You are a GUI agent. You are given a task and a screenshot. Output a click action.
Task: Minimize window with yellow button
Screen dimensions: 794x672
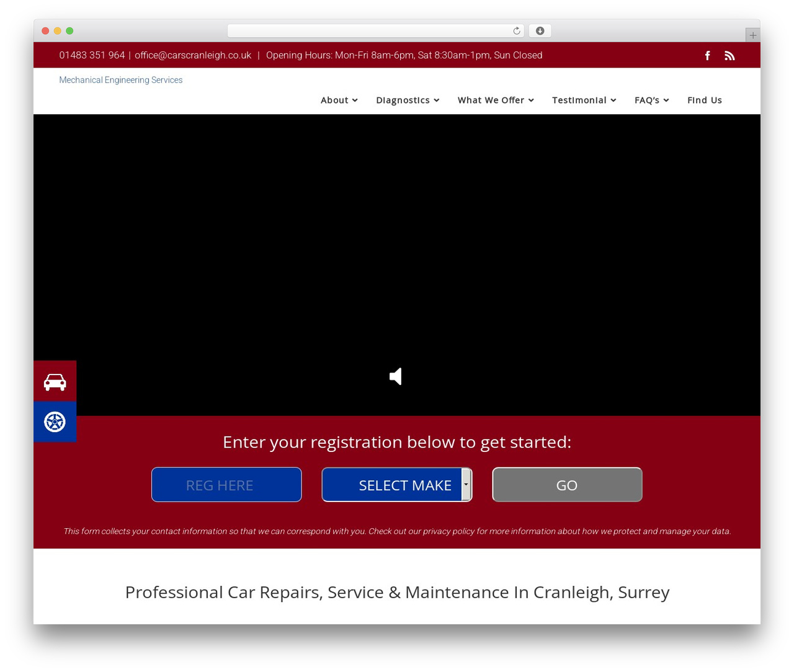(x=58, y=31)
